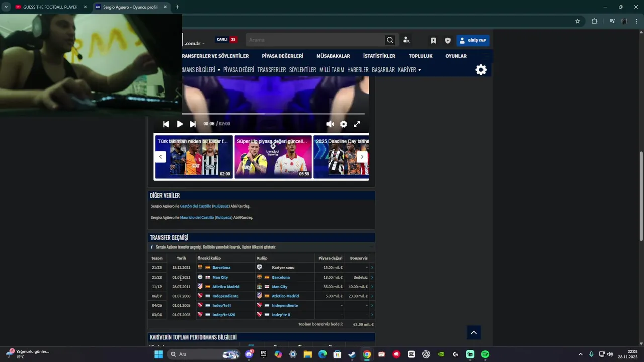This screenshot has width=644, height=362.
Task: Open Atletico Madrid link in Önceki kulüp column
Action: coord(226,287)
